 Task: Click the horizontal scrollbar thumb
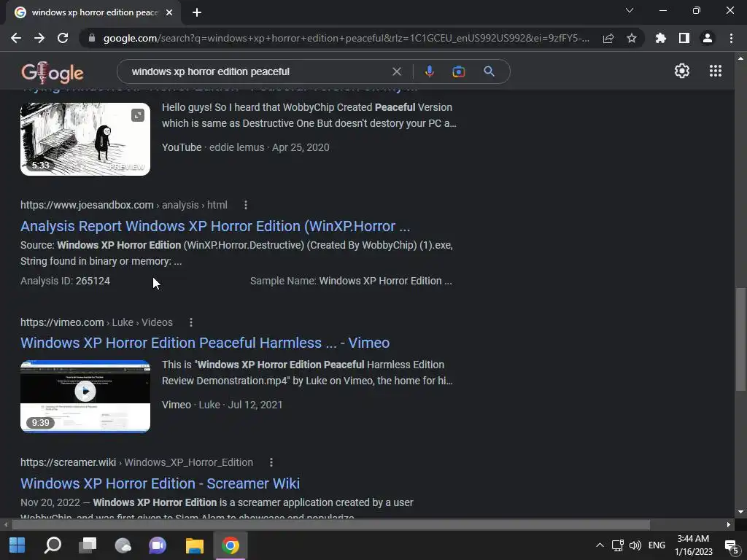[x=330, y=525]
